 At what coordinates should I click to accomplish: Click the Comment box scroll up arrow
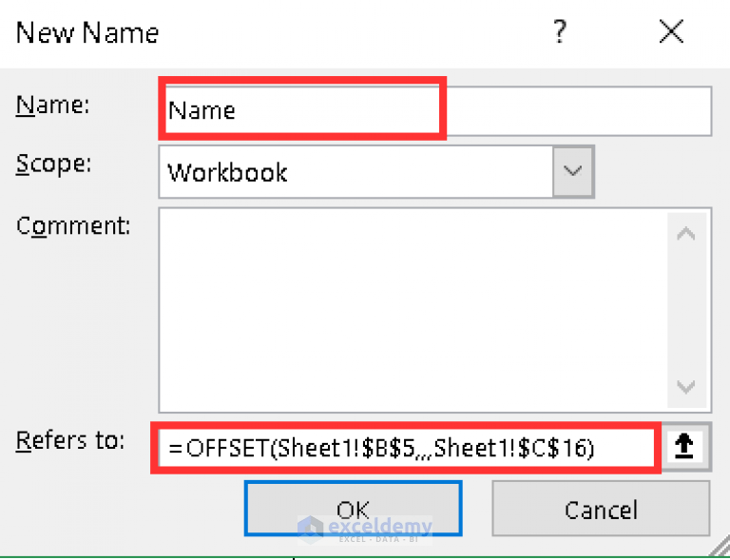[x=685, y=233]
